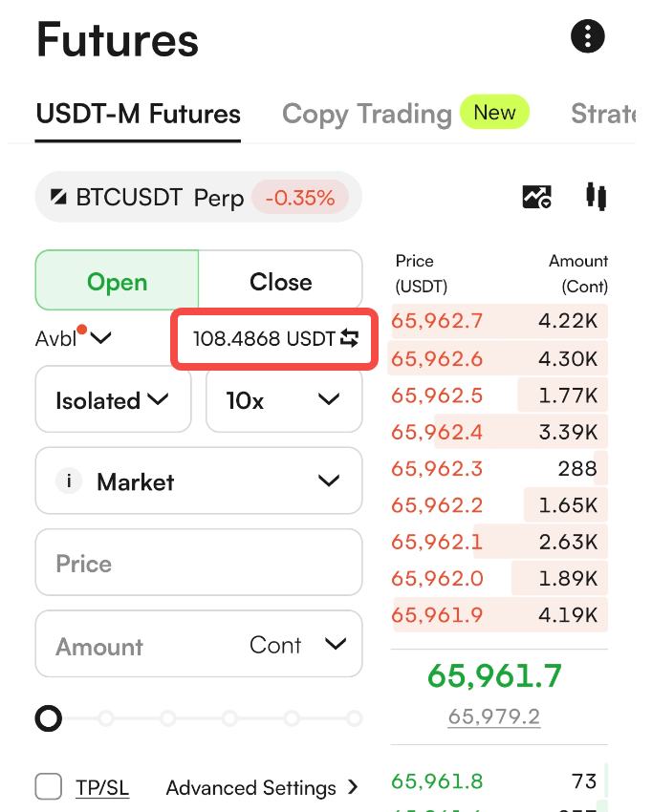This screenshot has height=812, width=652.
Task: Open the three-dot more options menu
Action: pos(587,36)
